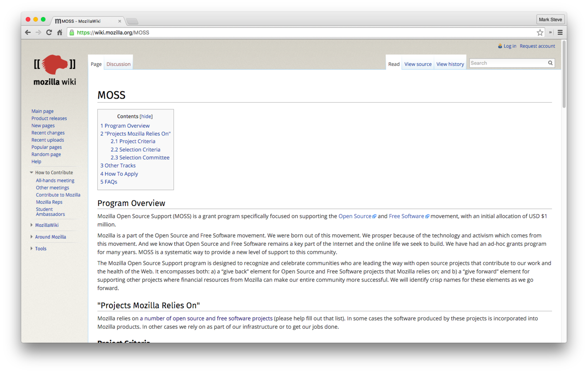Jump to 3 Other Tracks

coord(118,165)
